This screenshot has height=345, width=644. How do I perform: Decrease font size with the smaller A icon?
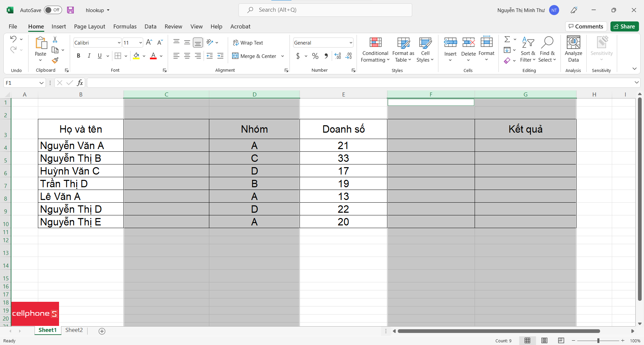(x=160, y=42)
